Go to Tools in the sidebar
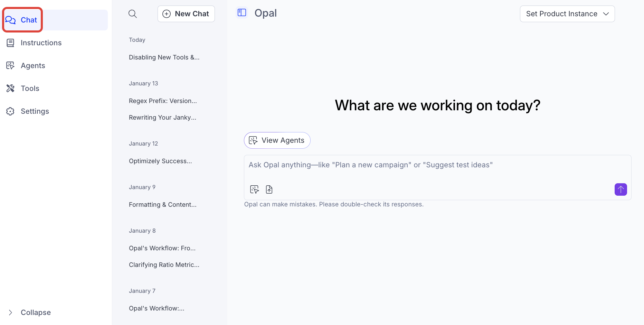Screen dimensions: 644x325 [x=30, y=89]
